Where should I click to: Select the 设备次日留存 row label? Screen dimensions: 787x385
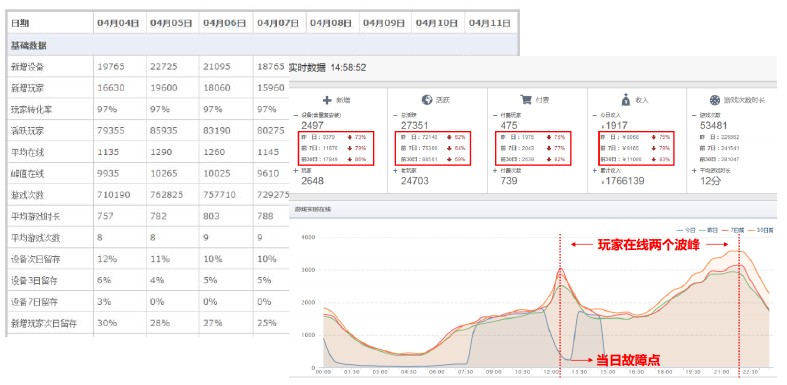pos(36,260)
